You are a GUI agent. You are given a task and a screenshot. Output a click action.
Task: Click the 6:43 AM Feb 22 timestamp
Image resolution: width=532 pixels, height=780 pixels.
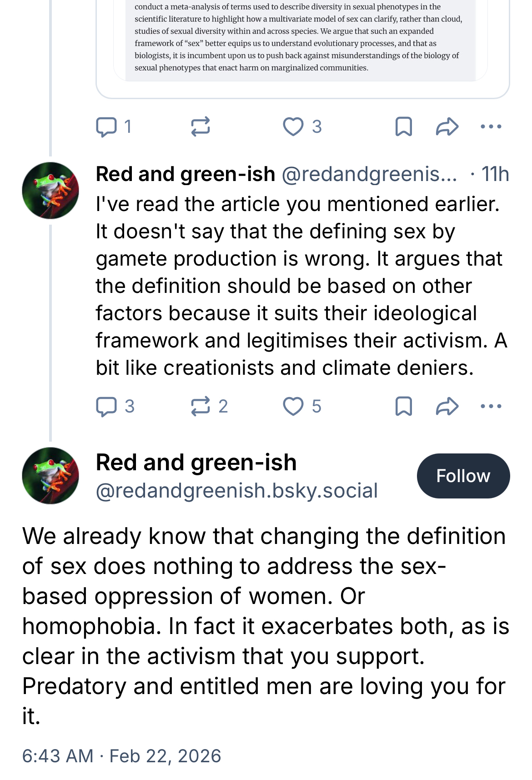[x=121, y=756]
